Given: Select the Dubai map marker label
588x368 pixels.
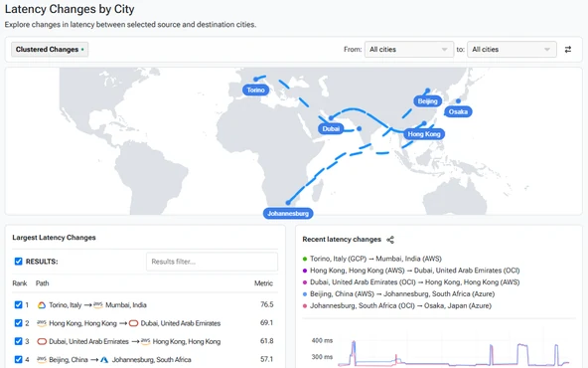Looking at the screenshot, I should coord(331,129).
